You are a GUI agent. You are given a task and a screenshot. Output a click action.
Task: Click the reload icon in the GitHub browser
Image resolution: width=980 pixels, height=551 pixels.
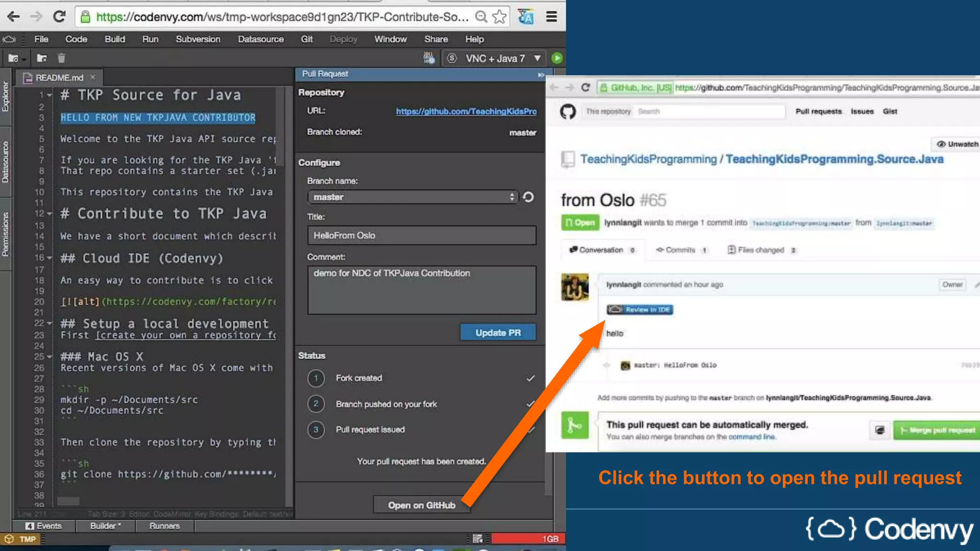click(x=585, y=88)
